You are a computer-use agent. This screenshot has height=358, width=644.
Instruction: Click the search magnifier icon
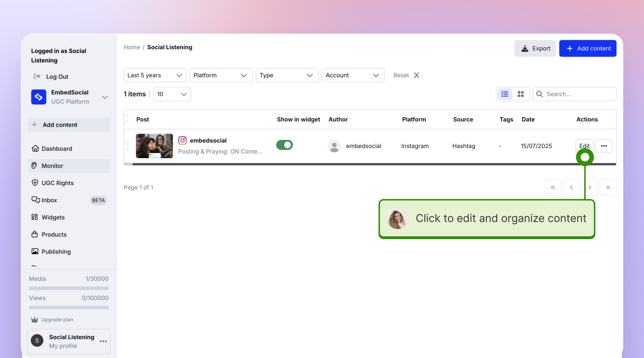tap(540, 94)
